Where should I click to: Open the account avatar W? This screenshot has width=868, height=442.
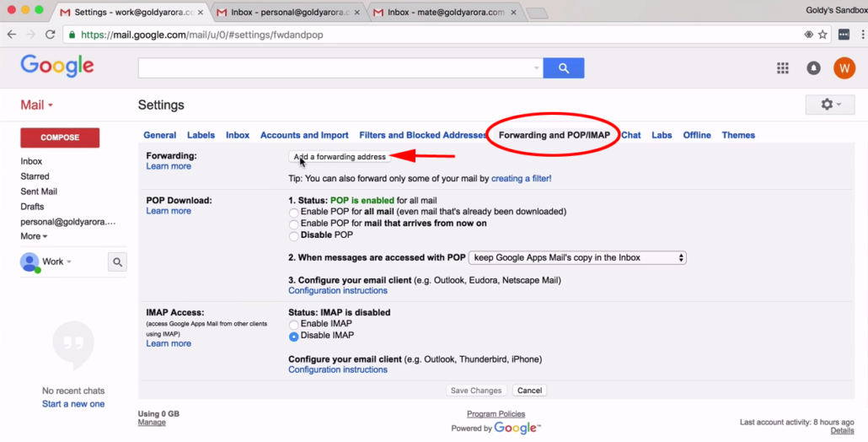(844, 68)
